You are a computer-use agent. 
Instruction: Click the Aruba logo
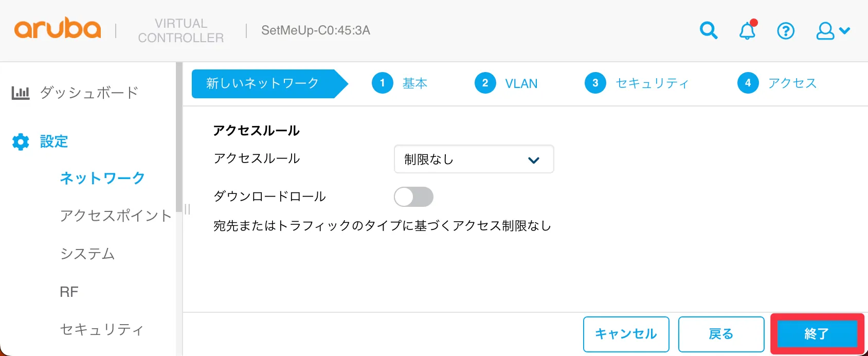58,29
